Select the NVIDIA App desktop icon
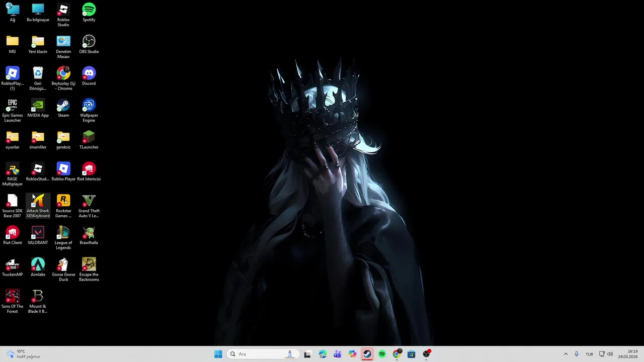 coord(38,108)
